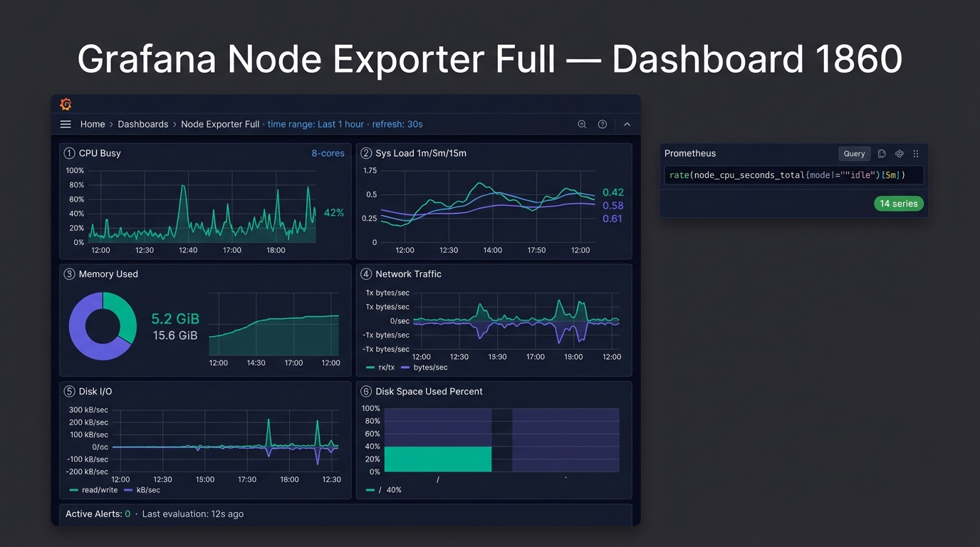Click the copy query icon in Prometheus panel
The image size is (980, 547).
pyautogui.click(x=882, y=153)
